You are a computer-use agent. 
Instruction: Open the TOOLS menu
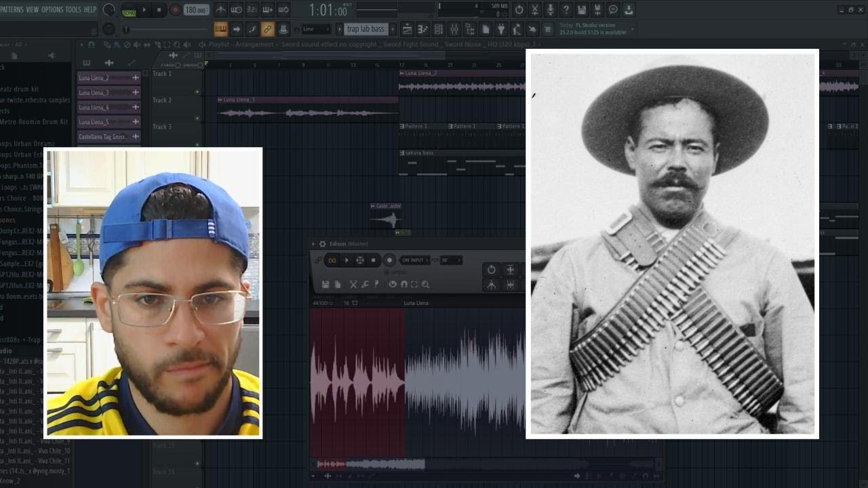pyautogui.click(x=73, y=9)
